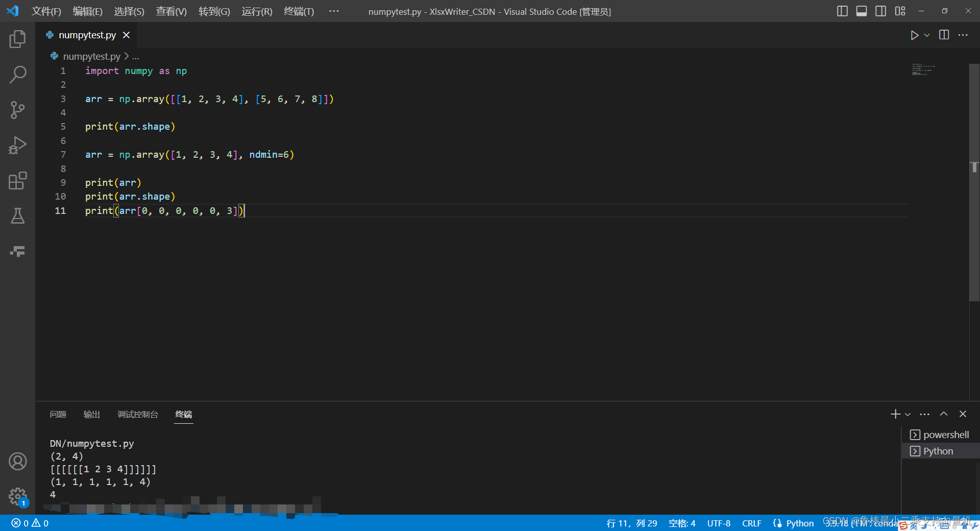
Task: Split the editor to the right
Action: tap(944, 35)
